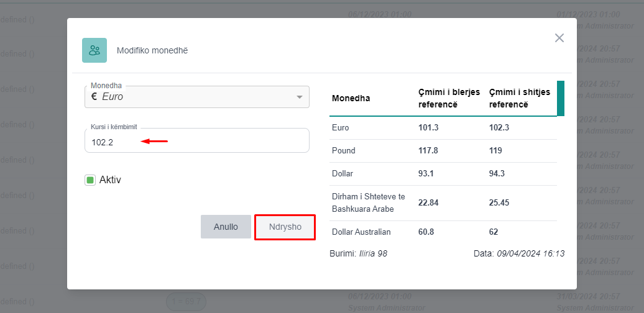This screenshot has height=313, width=644.
Task: Click the € symbol in Monedha field
Action: pyautogui.click(x=94, y=97)
